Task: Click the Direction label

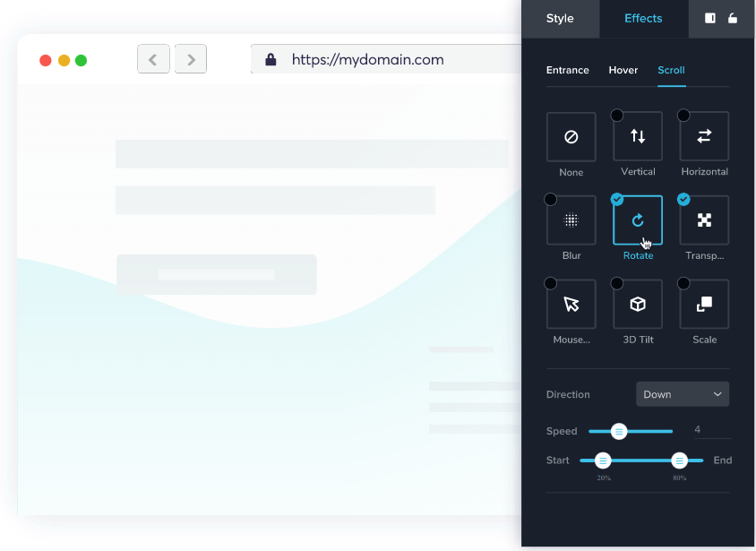Action: pos(568,394)
